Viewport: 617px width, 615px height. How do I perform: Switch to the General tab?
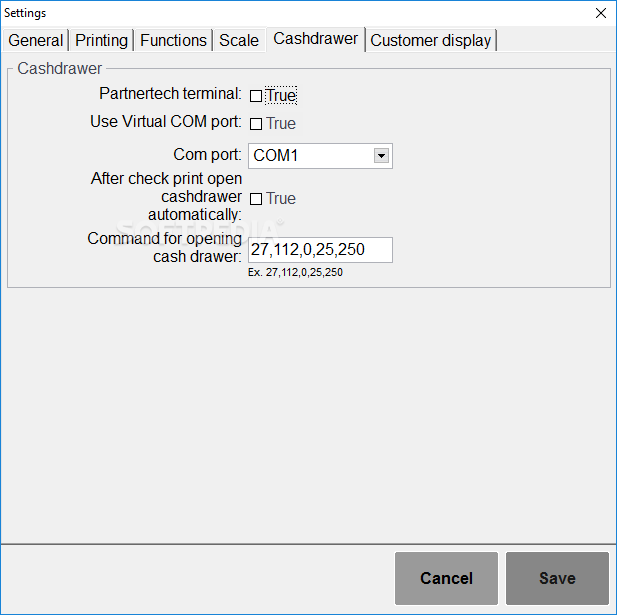[x=35, y=40]
